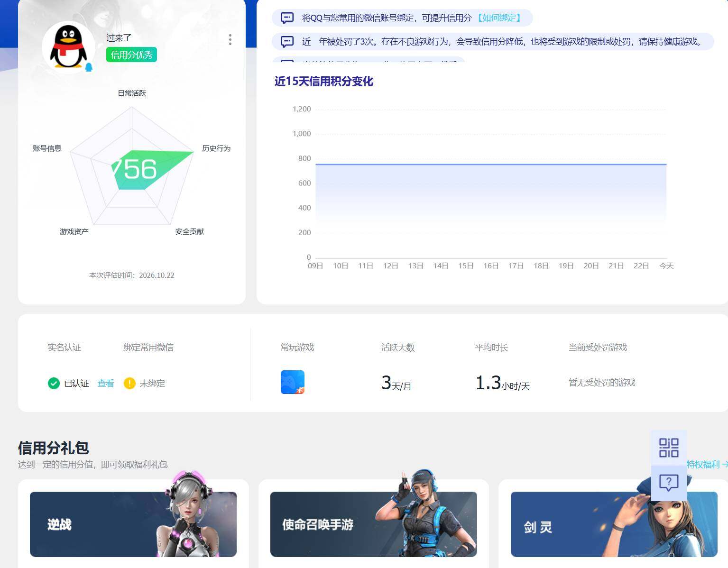The width and height of the screenshot is (728, 568).
Task: Click the green verified checkmark icon
Action: coord(54,383)
